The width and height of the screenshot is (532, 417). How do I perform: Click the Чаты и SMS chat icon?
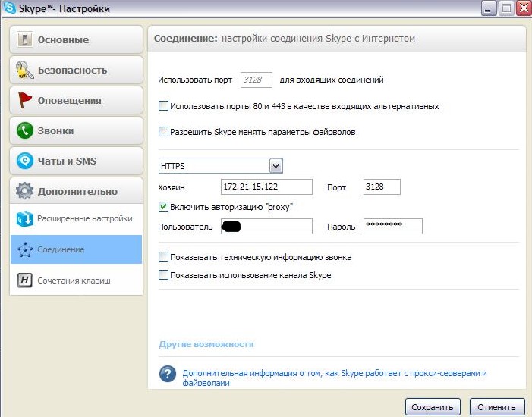25,161
